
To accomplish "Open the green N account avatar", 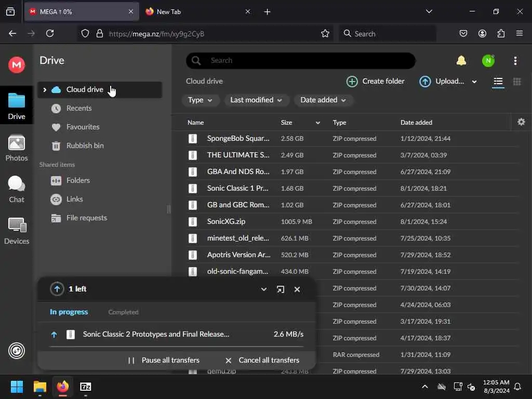I will 488,61.
